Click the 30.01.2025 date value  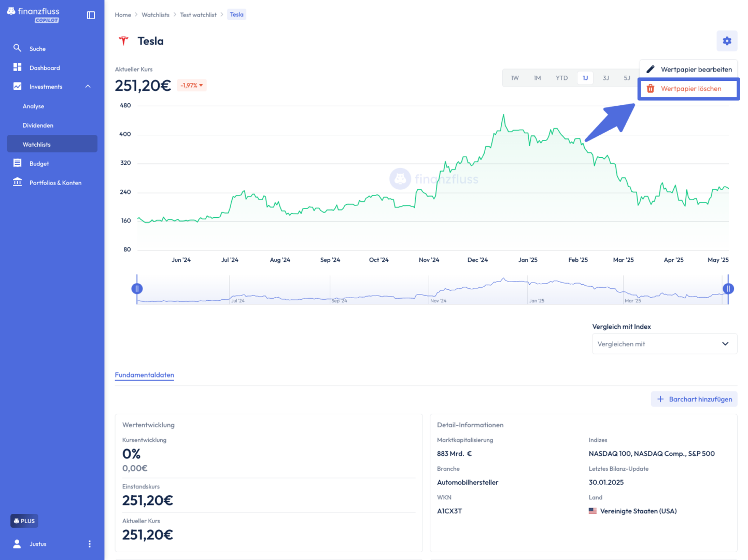point(606,482)
